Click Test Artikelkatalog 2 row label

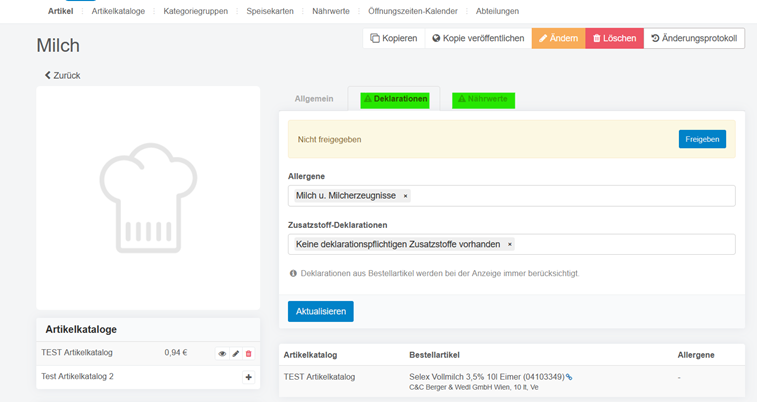tap(77, 376)
